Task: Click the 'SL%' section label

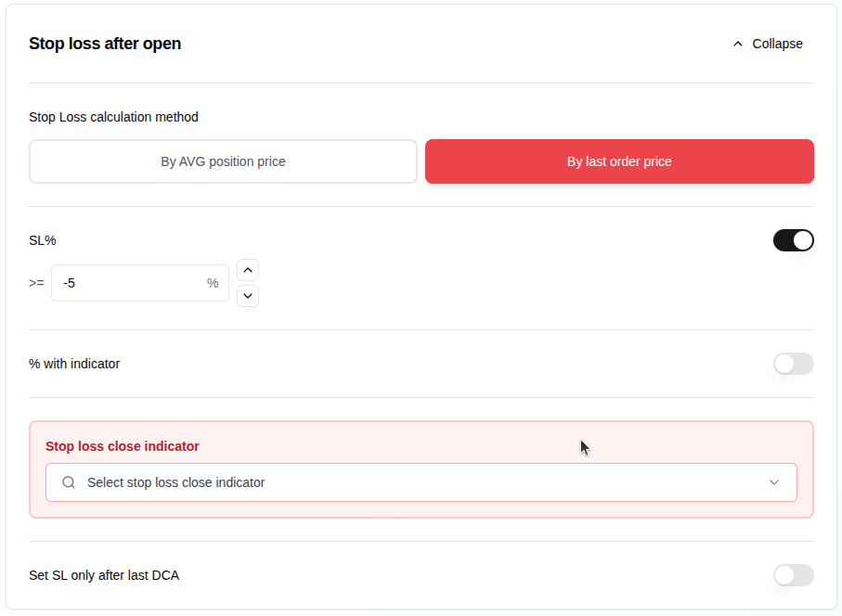Action: pos(41,239)
